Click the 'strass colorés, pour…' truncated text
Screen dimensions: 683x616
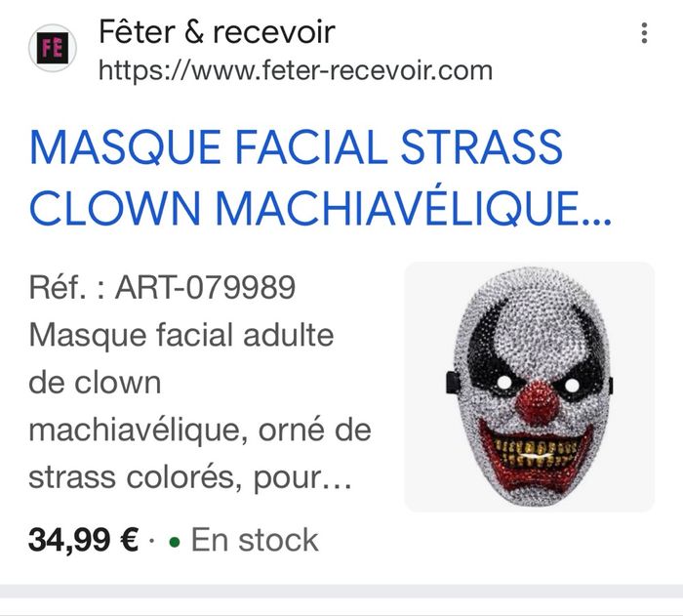pyautogui.click(x=190, y=478)
